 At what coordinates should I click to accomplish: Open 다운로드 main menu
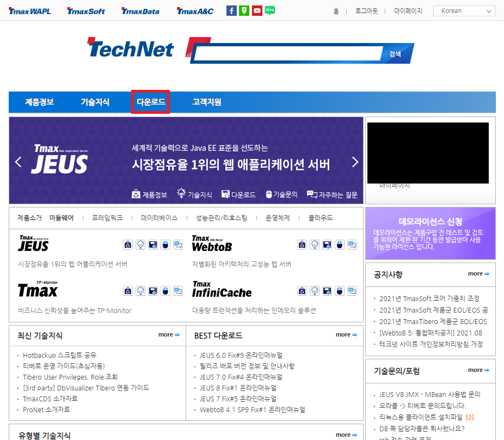click(151, 102)
